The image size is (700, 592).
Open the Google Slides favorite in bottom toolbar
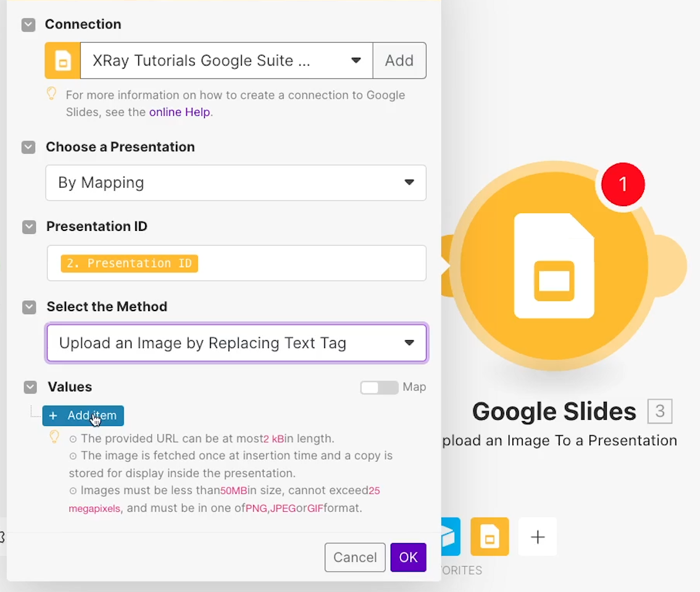[490, 536]
